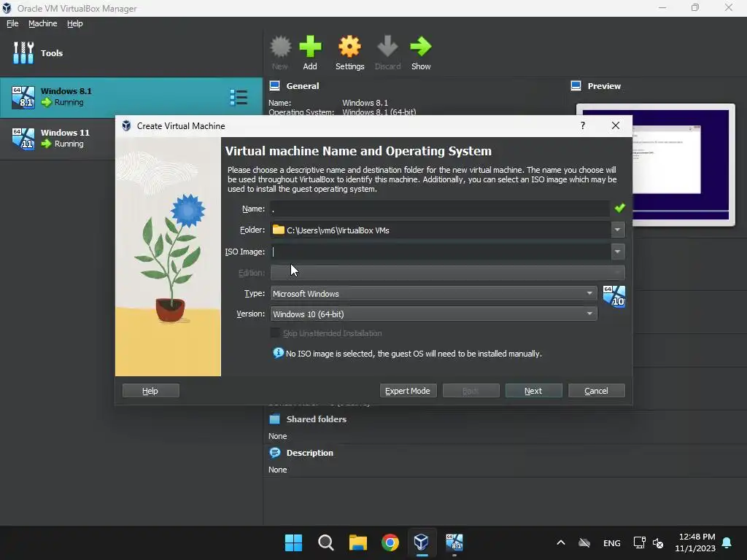The image size is (747, 560).
Task: Switch to the Windows 8.1 VM taskbar window
Action: pos(454,542)
